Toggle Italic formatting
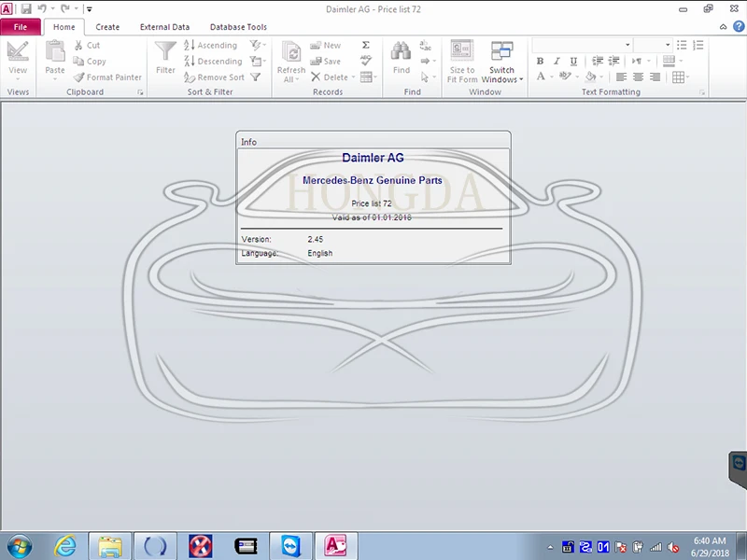 [557, 62]
